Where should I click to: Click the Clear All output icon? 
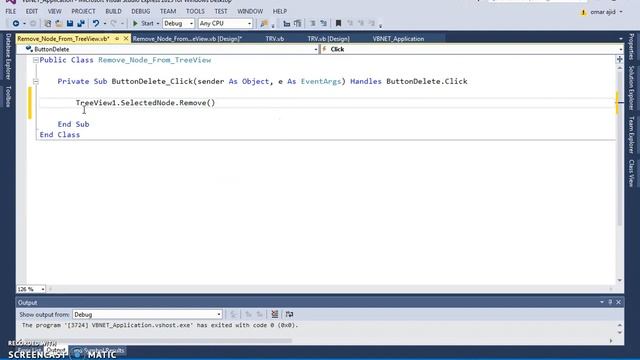[275, 314]
